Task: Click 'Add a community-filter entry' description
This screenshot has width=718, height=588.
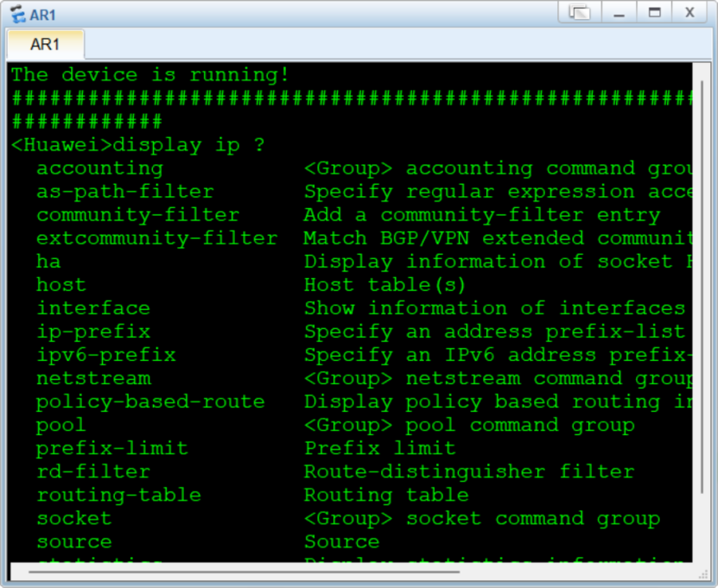Action: point(482,215)
